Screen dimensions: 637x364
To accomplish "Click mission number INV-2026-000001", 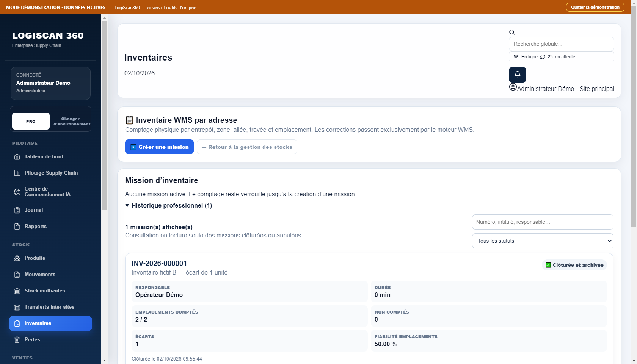I will (x=159, y=263).
